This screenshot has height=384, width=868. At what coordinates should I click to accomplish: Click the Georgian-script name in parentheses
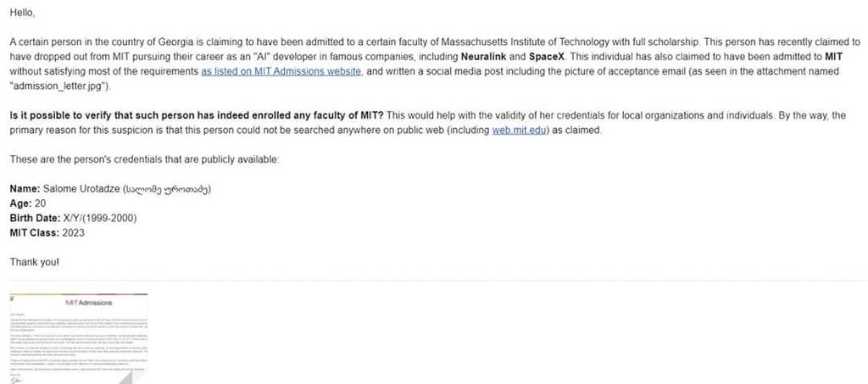166,188
